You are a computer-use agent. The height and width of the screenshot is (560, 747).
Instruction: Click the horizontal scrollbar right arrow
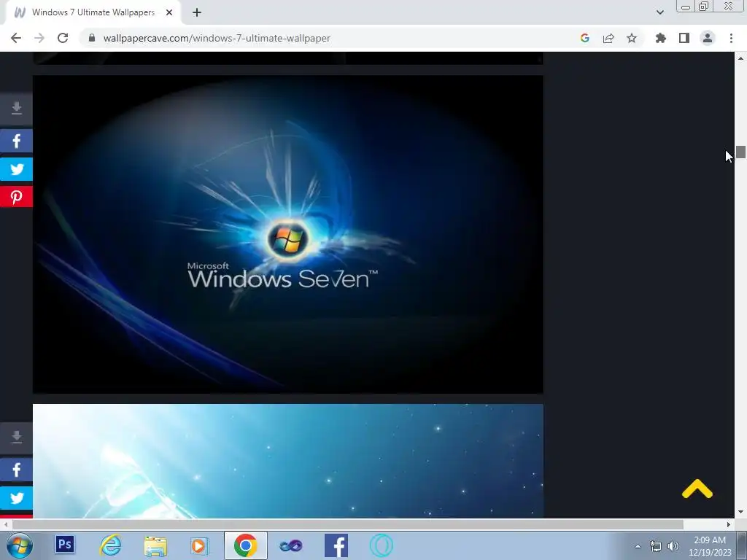(x=729, y=524)
